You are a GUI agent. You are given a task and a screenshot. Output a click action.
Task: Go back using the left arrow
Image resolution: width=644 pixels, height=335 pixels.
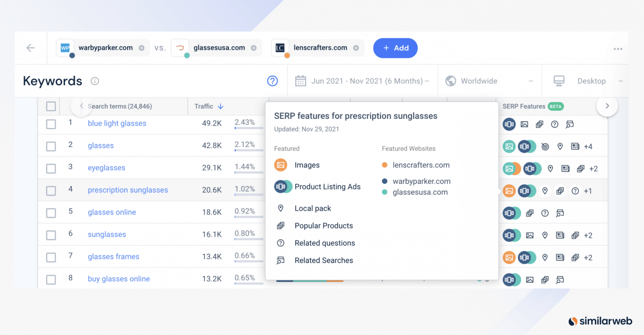30,48
